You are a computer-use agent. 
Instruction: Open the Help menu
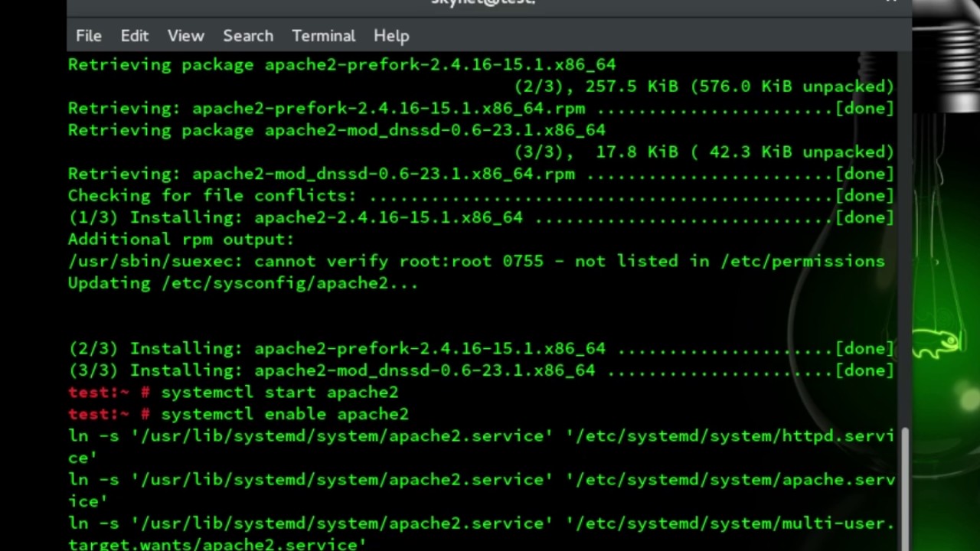391,36
